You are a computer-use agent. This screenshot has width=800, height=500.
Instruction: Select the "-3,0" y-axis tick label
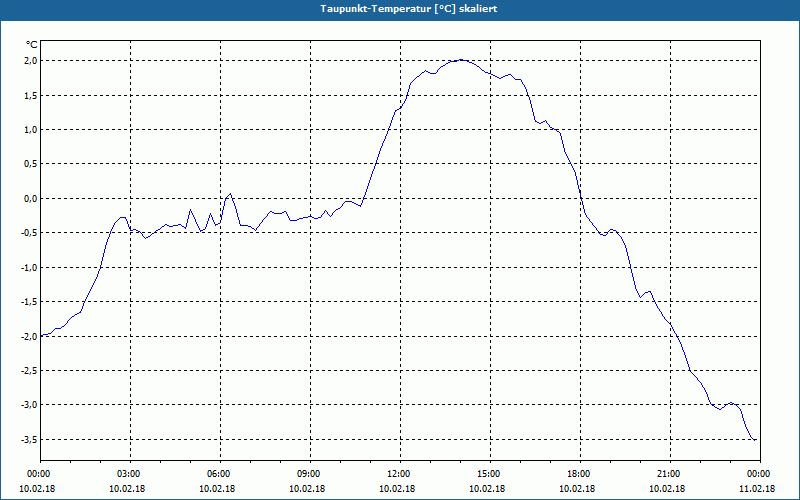coord(30,405)
